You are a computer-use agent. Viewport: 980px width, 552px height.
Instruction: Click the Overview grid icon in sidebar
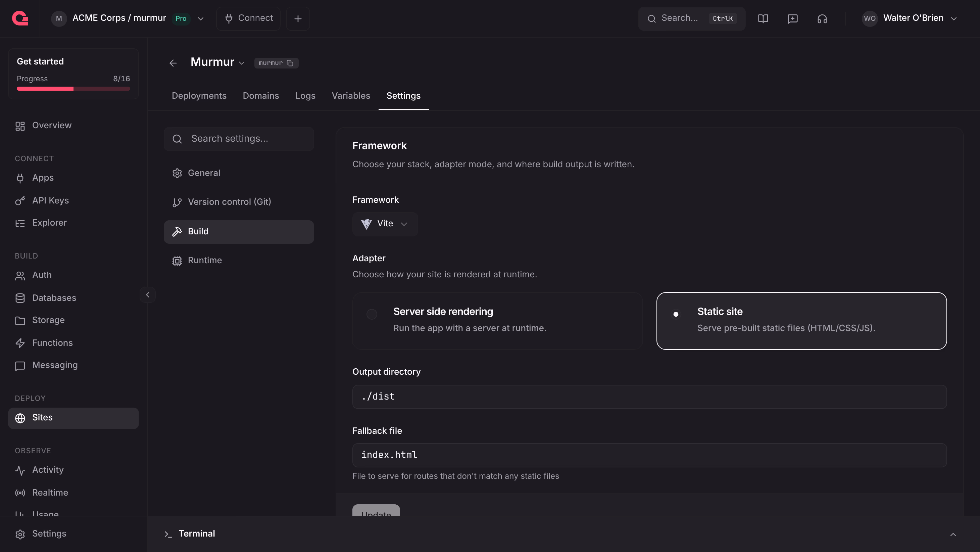click(20, 126)
